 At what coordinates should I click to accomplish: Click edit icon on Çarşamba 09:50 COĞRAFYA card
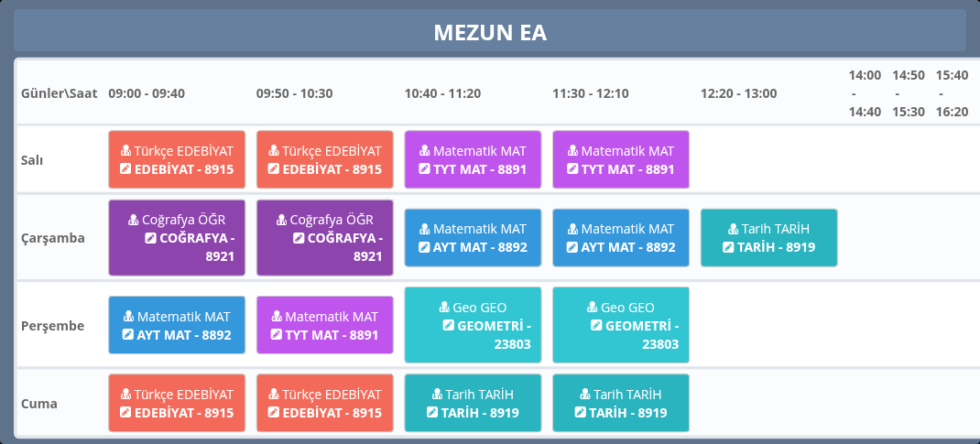coord(299,238)
